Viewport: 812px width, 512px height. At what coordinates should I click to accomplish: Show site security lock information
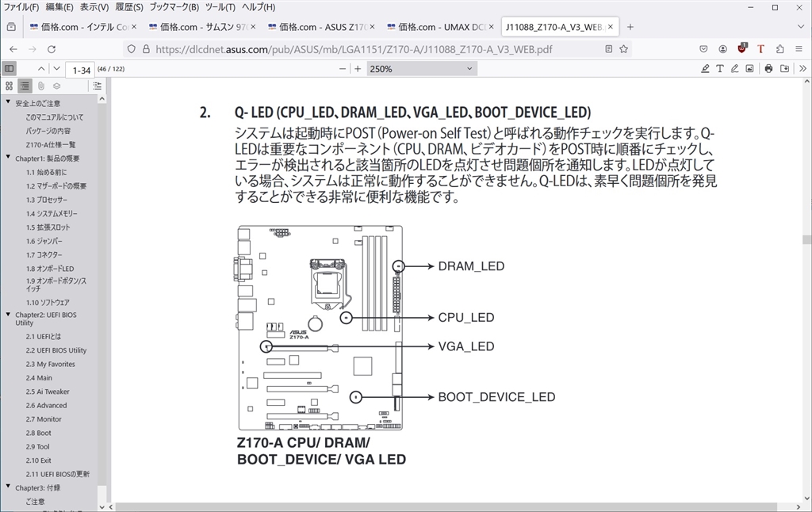click(x=146, y=49)
